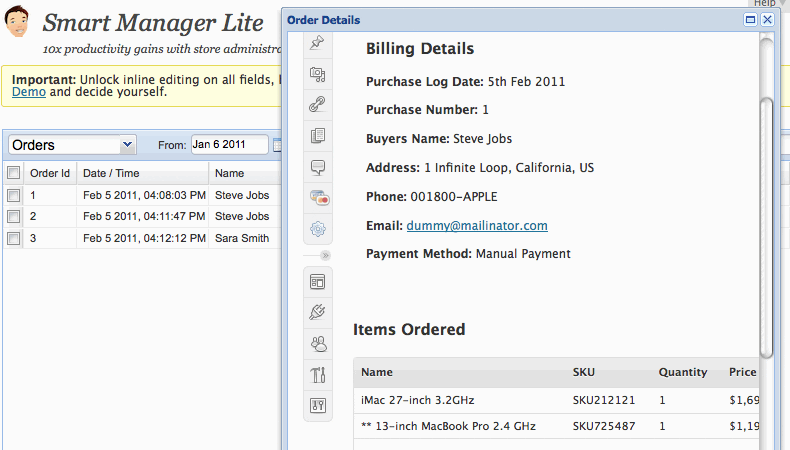This screenshot has width=790, height=450.
Task: Select order dated Feb 5 2011, 04:08:03 PM
Action: [144, 195]
